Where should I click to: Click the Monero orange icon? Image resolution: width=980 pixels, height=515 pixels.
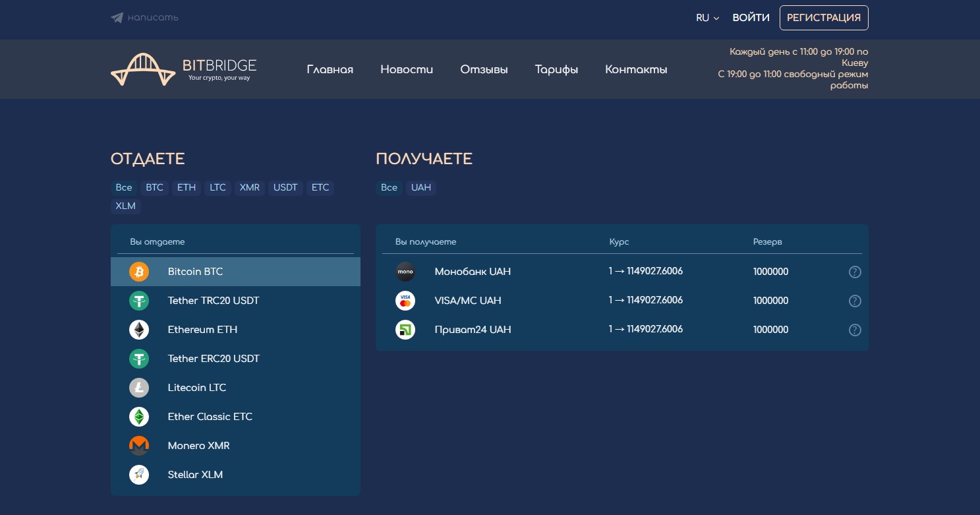(139, 446)
